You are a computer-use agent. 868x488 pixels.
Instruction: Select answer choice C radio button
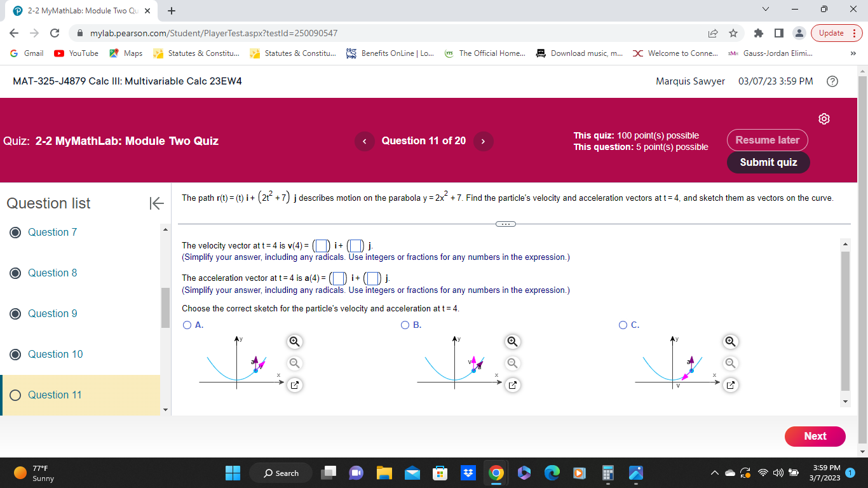(623, 325)
